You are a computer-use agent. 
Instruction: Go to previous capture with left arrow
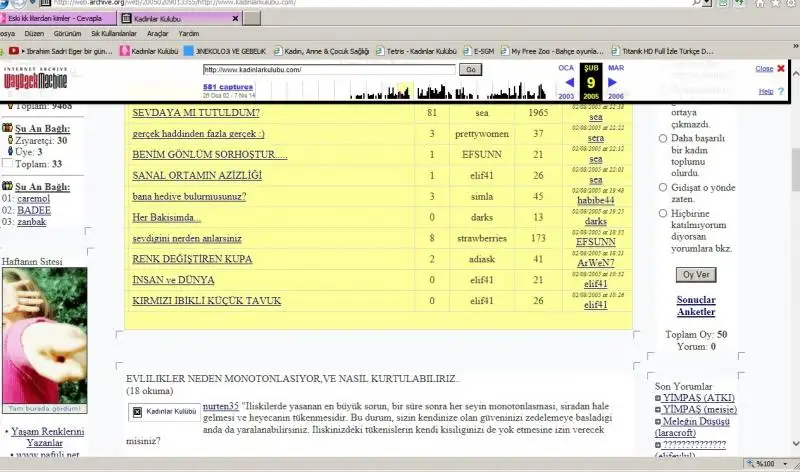coord(569,82)
